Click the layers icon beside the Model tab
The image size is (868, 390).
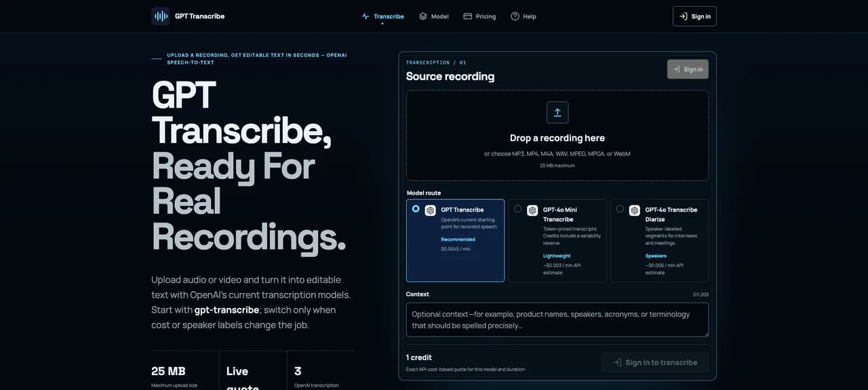tap(423, 16)
